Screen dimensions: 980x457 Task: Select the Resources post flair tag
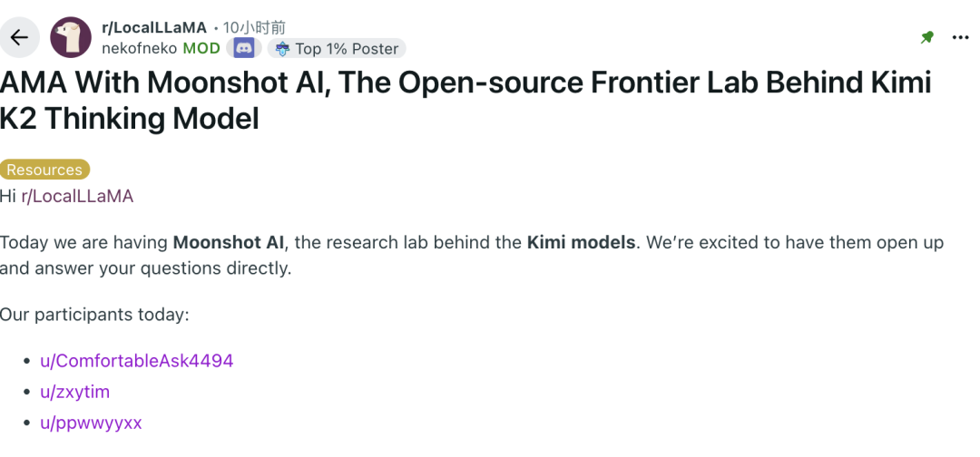(44, 170)
